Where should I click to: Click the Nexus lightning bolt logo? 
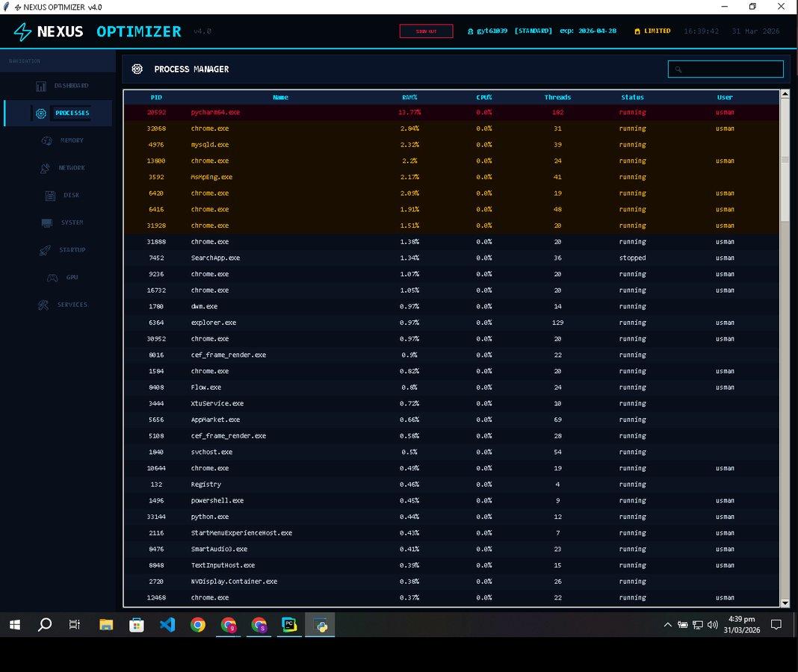click(x=22, y=31)
